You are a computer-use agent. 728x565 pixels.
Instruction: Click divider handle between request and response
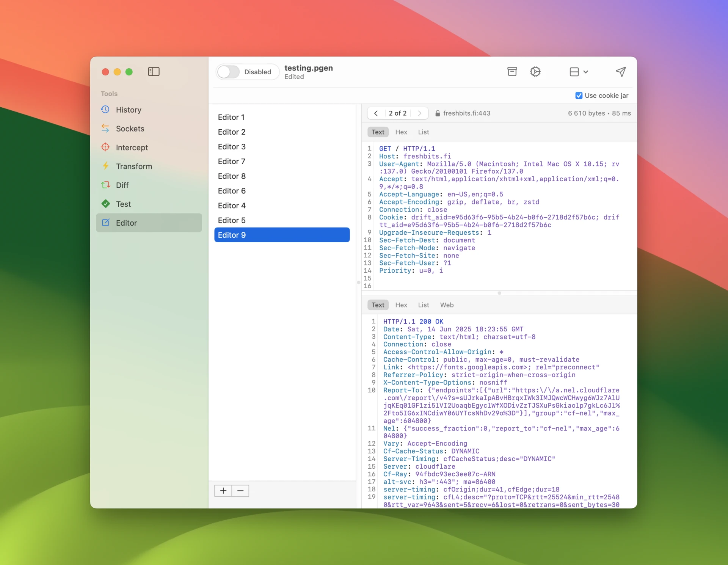pyautogui.click(x=499, y=293)
